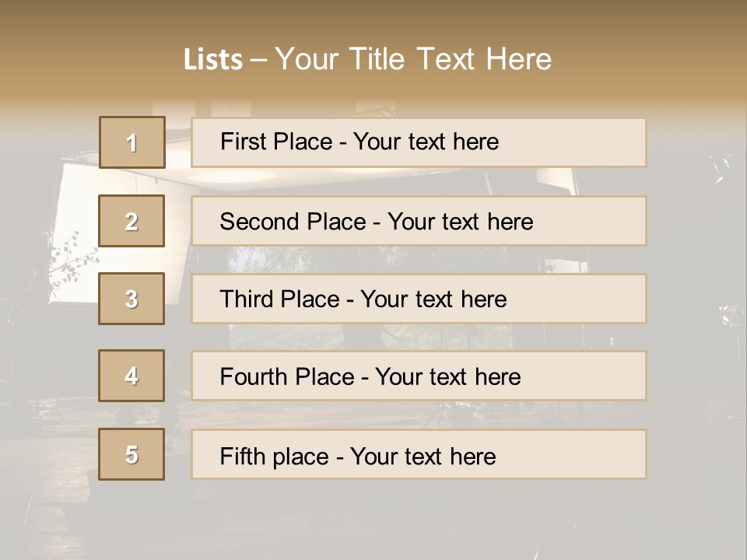Select "Your text here" in Fourth Place row
This screenshot has width=747, height=560.
[447, 377]
